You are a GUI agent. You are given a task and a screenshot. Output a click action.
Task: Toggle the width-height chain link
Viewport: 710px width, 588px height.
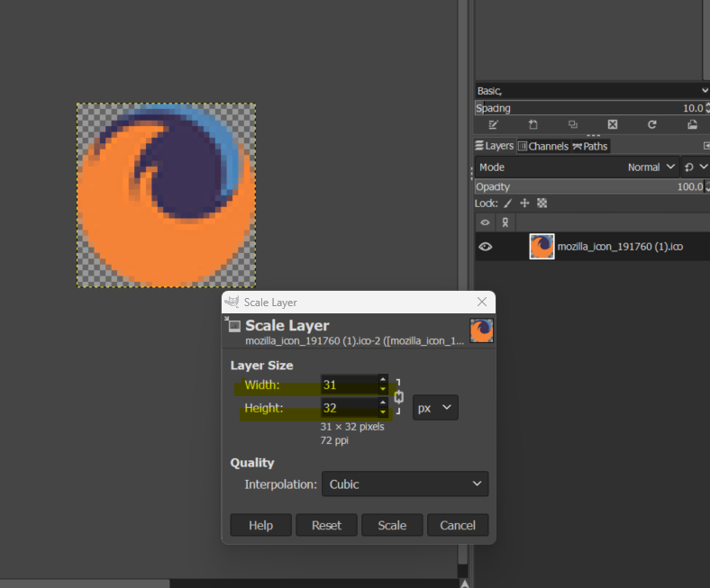398,397
